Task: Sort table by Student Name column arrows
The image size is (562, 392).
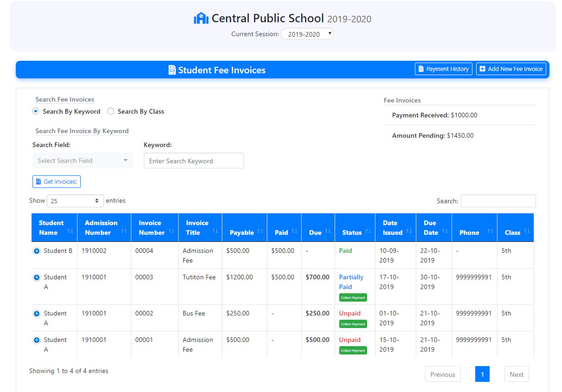Action: (70, 231)
